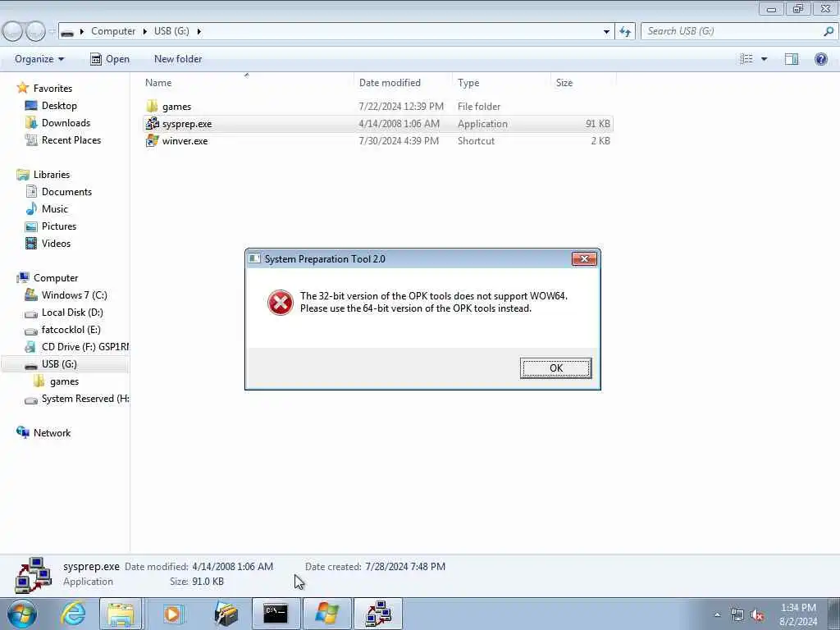Select Recent Places in Favorites
Viewport: 840px width, 630px height.
(x=71, y=139)
